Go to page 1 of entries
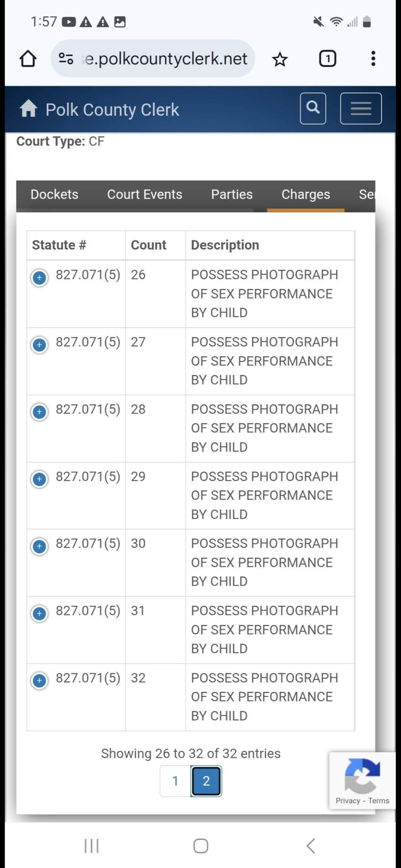This screenshot has width=401, height=868. (175, 781)
